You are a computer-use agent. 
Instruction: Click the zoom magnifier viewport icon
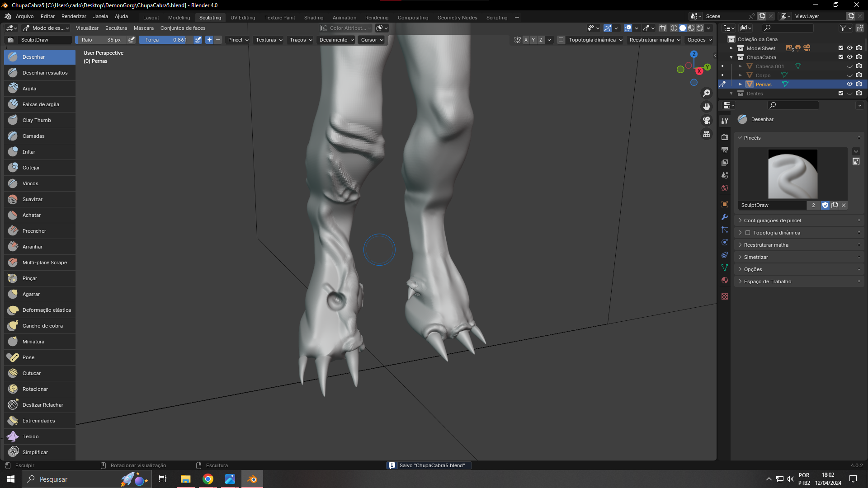coord(707,93)
